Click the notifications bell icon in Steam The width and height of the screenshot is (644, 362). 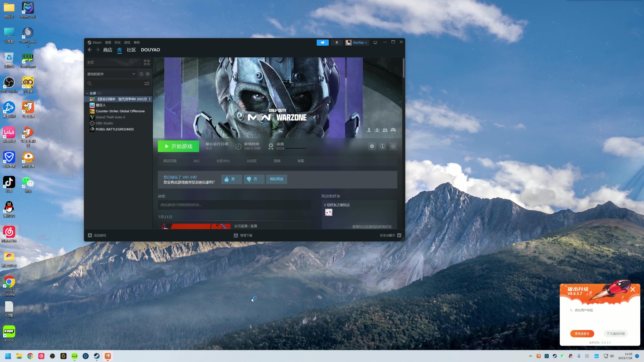(337, 42)
